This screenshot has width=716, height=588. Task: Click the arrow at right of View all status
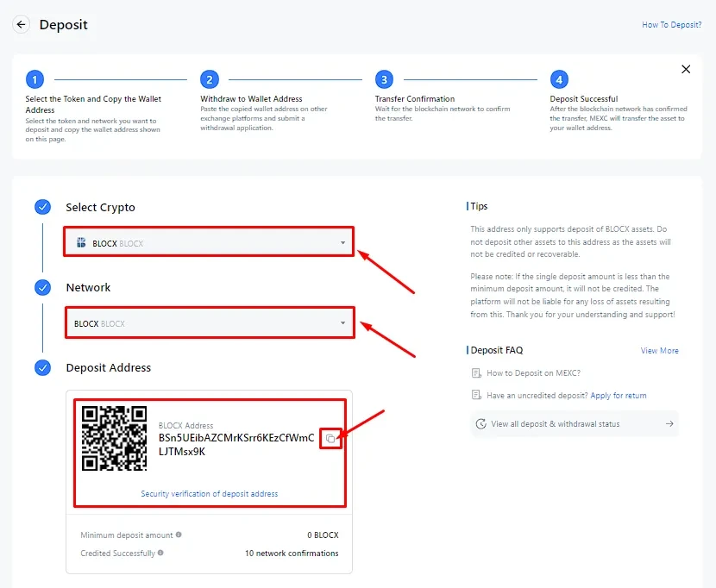(x=669, y=424)
